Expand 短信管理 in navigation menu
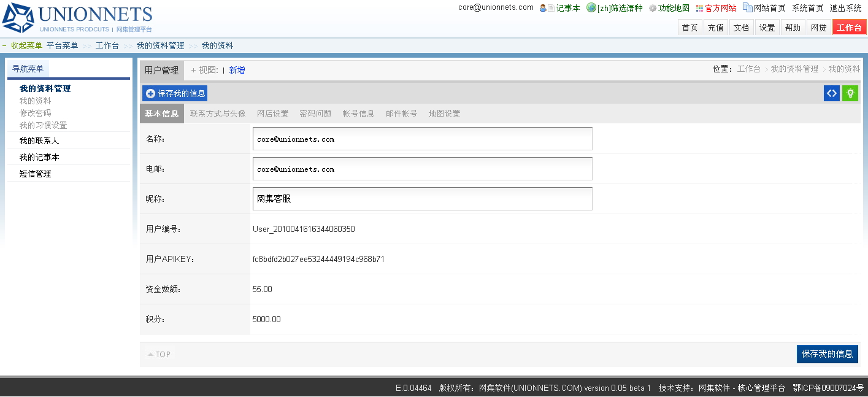Viewport: 868px width, 397px height. [35, 174]
